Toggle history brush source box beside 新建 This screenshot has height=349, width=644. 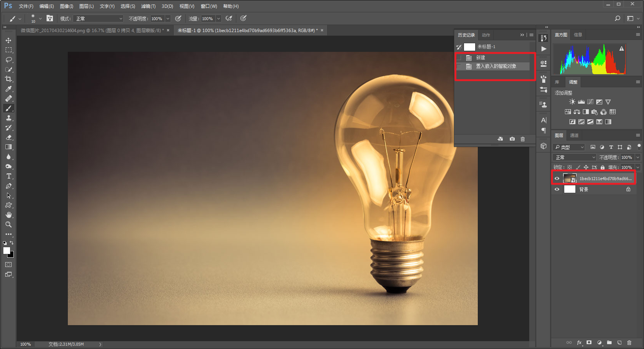click(x=459, y=58)
